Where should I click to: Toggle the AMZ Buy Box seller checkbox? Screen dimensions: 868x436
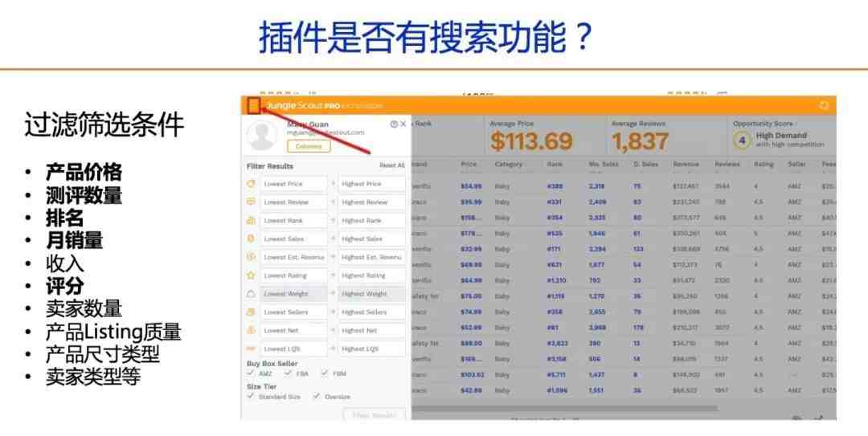coord(251,373)
